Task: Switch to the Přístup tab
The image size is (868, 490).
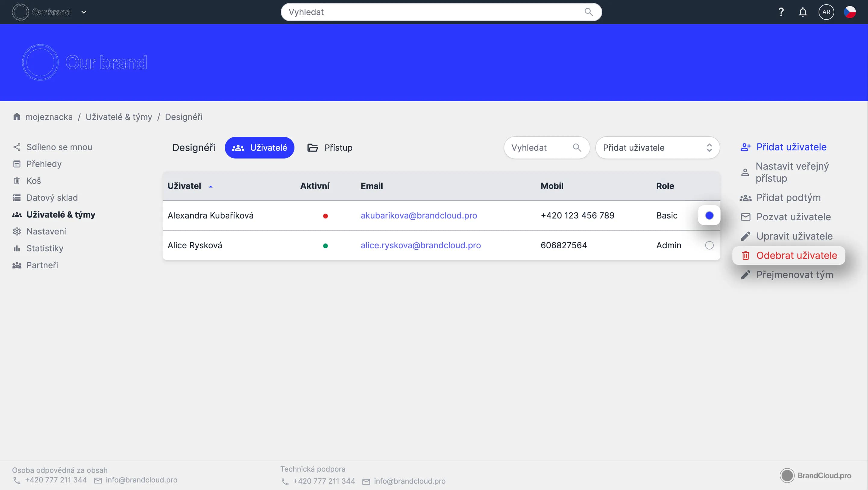Action: coord(330,148)
